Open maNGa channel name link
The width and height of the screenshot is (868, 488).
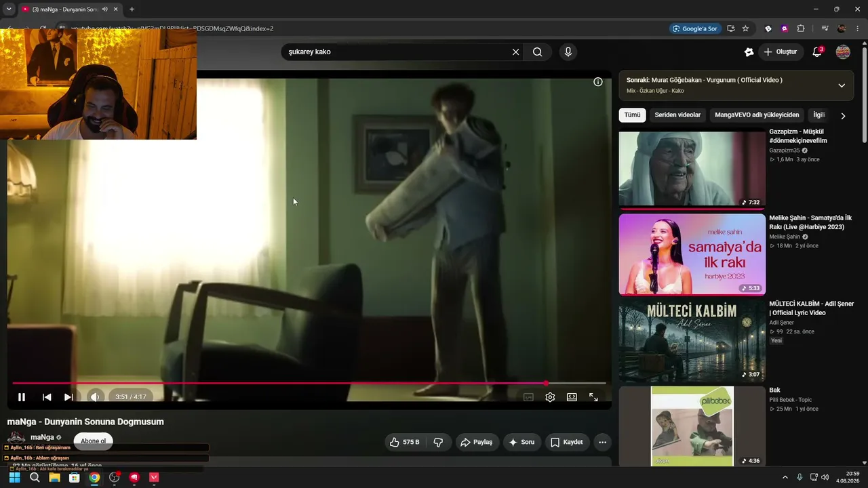pos(42,437)
